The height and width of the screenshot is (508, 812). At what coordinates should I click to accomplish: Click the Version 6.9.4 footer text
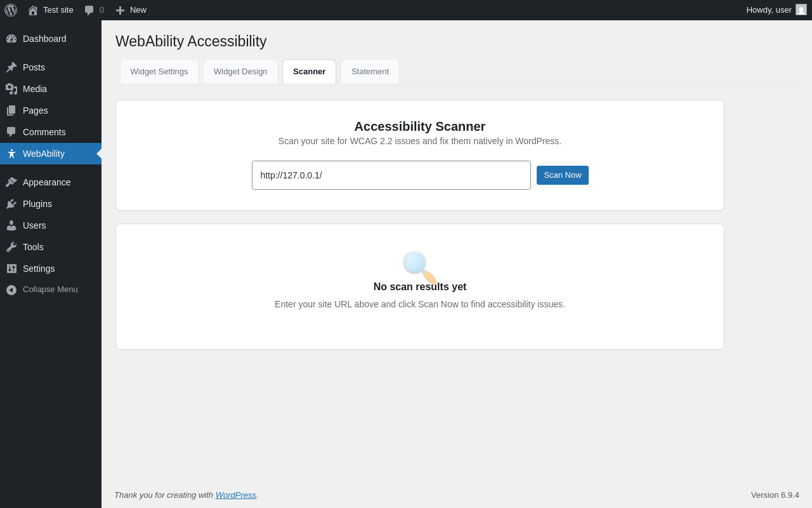pyautogui.click(x=775, y=495)
